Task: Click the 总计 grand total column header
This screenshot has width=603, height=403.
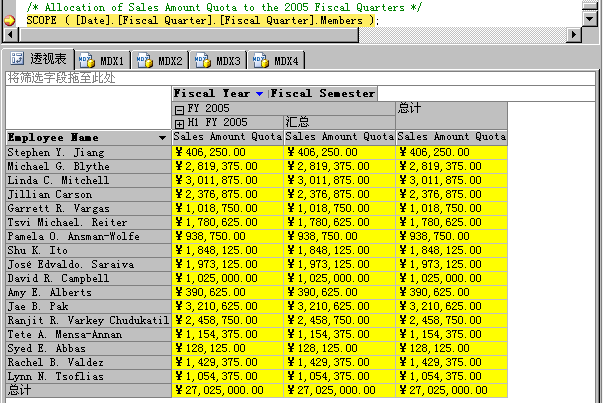Action: [x=451, y=108]
